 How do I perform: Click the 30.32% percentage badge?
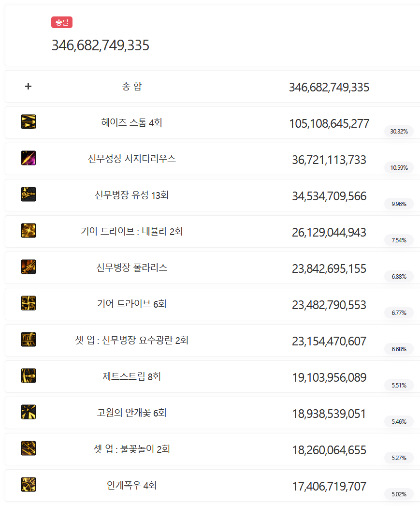[x=399, y=132]
